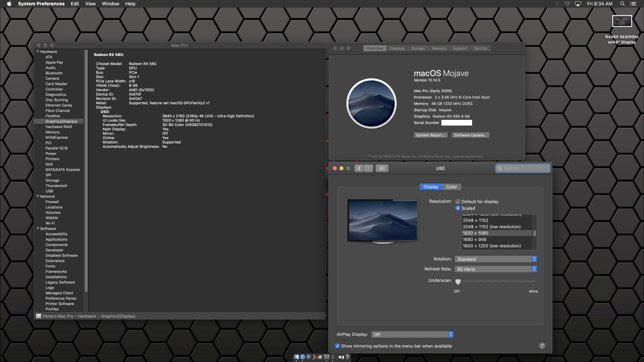Screen dimensions: 644x362
Task: Click the sidebar scrollbar in Mac Pro window
Action: pyautogui.click(x=86, y=171)
